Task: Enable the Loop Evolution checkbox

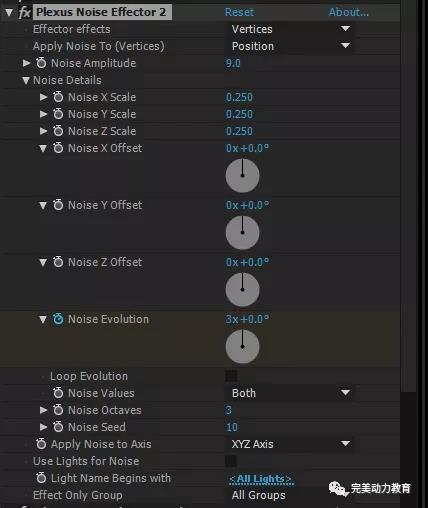Action: pyautogui.click(x=231, y=376)
